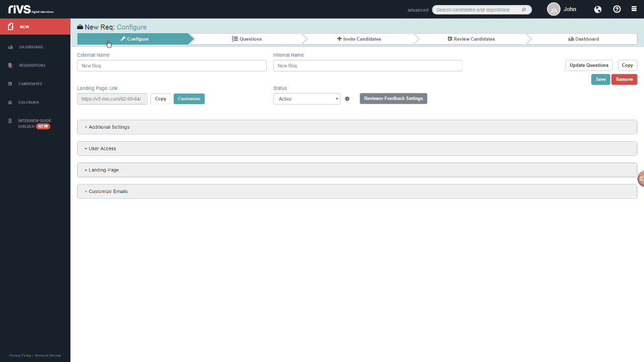The image size is (644, 362).
Task: Click the Landing Page Link field
Action: click(112, 99)
